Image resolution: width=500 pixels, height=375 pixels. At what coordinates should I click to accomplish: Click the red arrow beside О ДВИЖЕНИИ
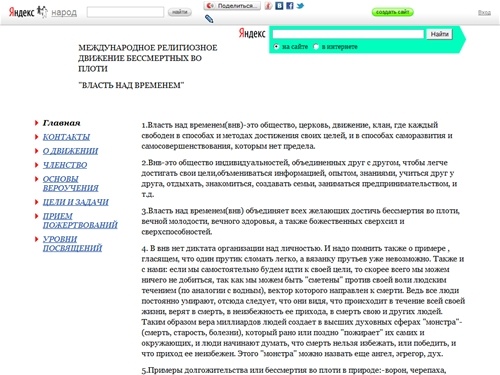[x=36, y=151]
